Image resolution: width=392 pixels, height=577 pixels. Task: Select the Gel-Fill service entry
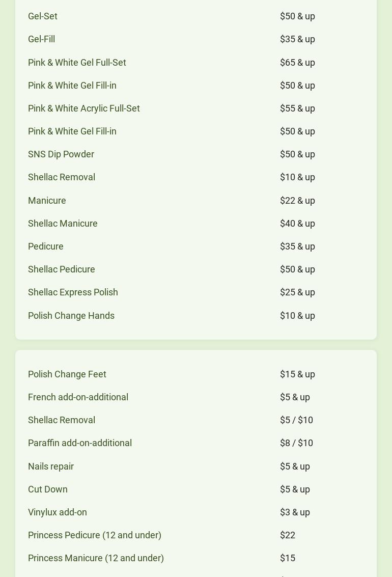point(42,39)
